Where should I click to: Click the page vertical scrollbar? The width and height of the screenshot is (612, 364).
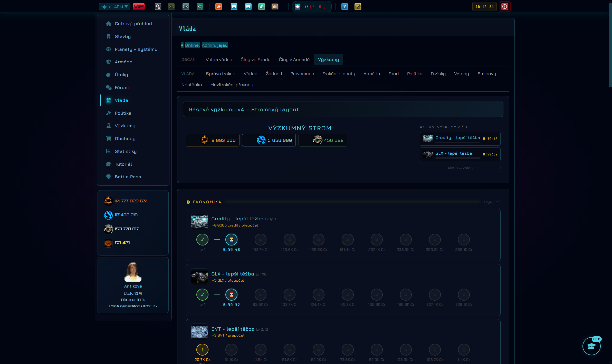pos(610,44)
